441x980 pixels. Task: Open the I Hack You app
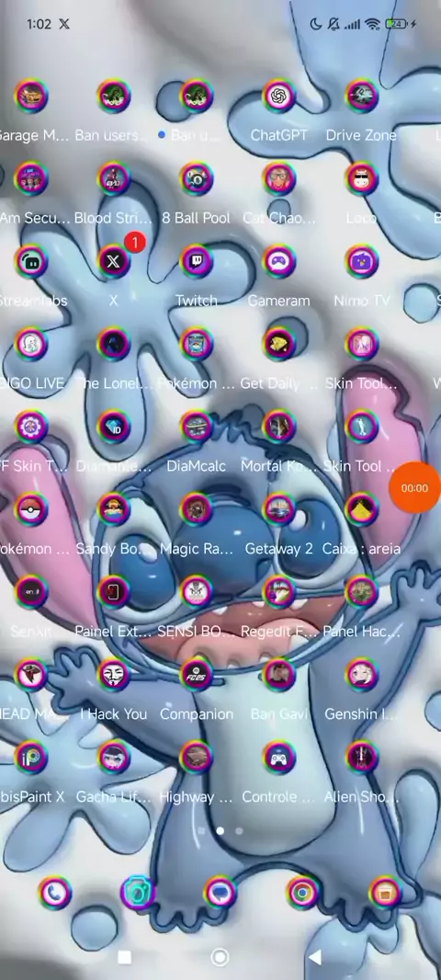114,675
